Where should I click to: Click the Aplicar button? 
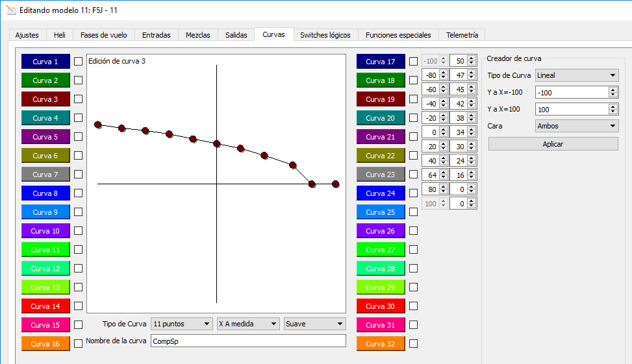point(553,144)
